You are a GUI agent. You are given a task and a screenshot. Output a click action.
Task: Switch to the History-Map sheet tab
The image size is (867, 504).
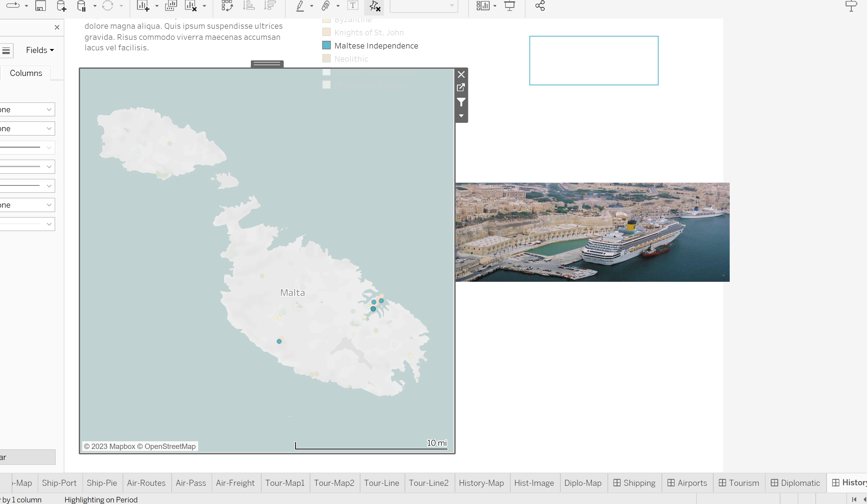(x=481, y=483)
